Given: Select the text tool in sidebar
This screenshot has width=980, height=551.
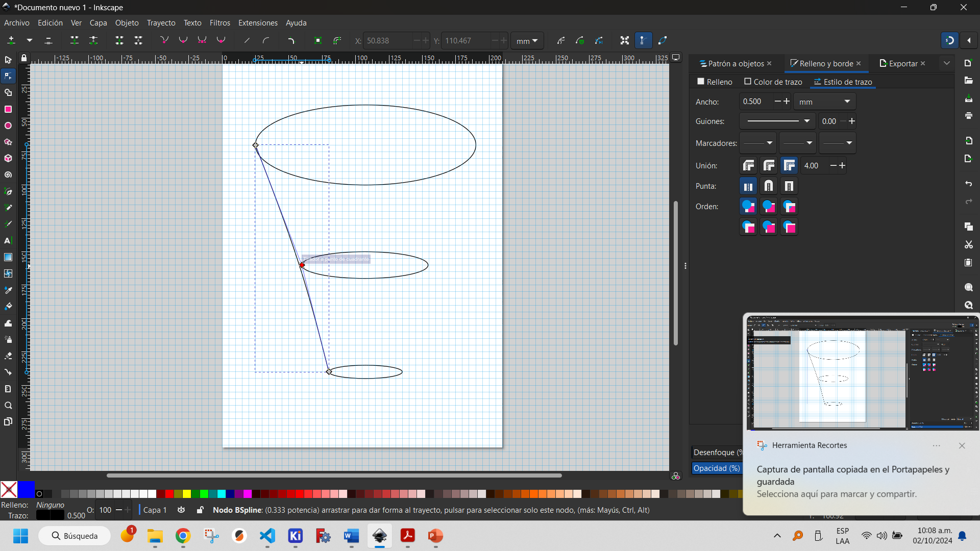Looking at the screenshot, I should pyautogui.click(x=8, y=240).
